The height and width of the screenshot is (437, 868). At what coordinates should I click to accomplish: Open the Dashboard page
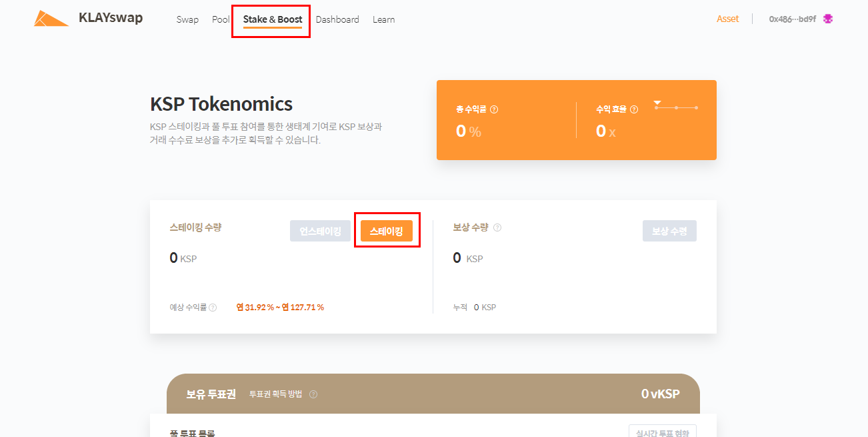tap(337, 19)
